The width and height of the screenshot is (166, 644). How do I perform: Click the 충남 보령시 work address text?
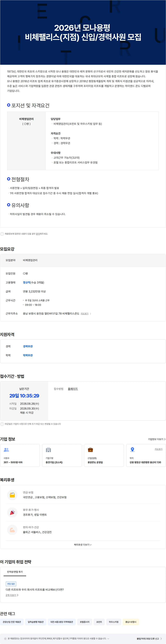point(51,314)
